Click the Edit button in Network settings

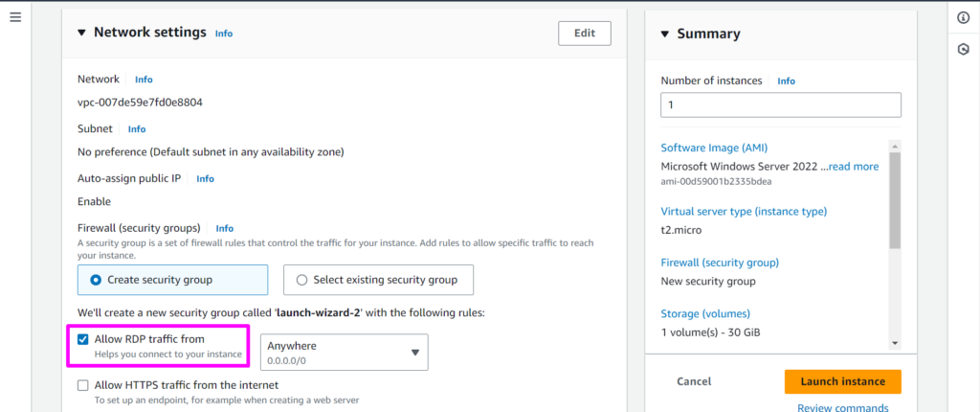coord(584,33)
